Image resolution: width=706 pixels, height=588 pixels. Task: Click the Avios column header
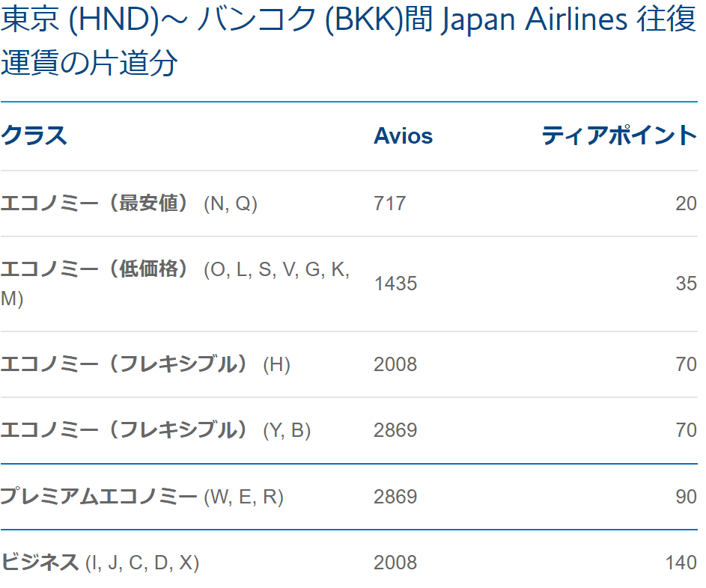(403, 136)
